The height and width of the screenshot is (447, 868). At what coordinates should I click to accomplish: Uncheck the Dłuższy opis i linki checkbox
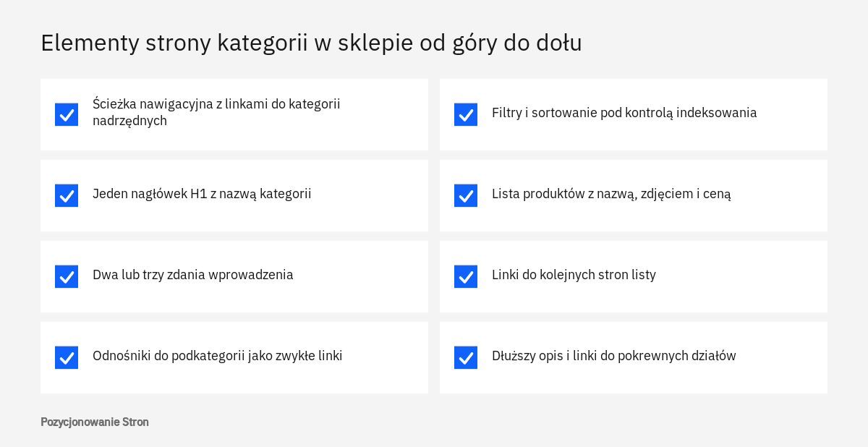(466, 357)
